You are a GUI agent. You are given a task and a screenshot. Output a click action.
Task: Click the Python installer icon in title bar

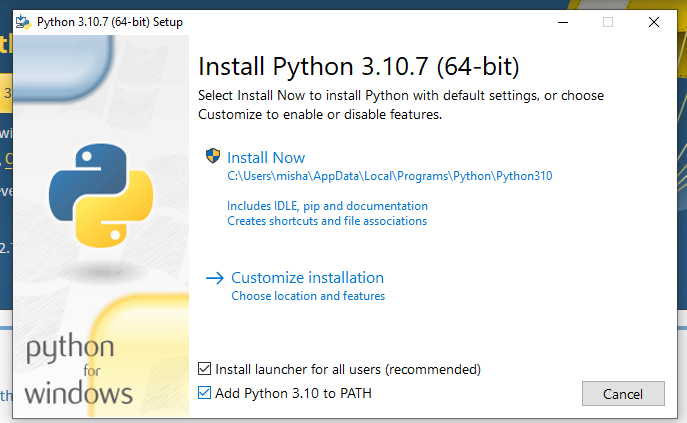click(23, 22)
